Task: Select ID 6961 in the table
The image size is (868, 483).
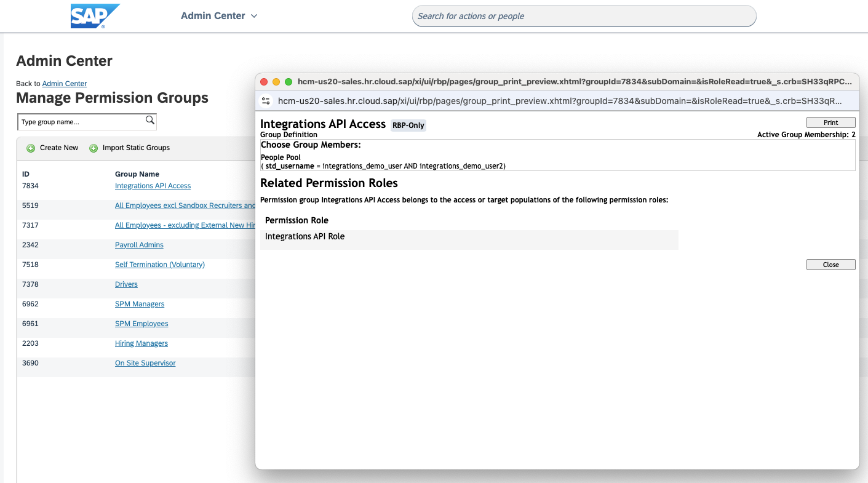Action: 30,324
